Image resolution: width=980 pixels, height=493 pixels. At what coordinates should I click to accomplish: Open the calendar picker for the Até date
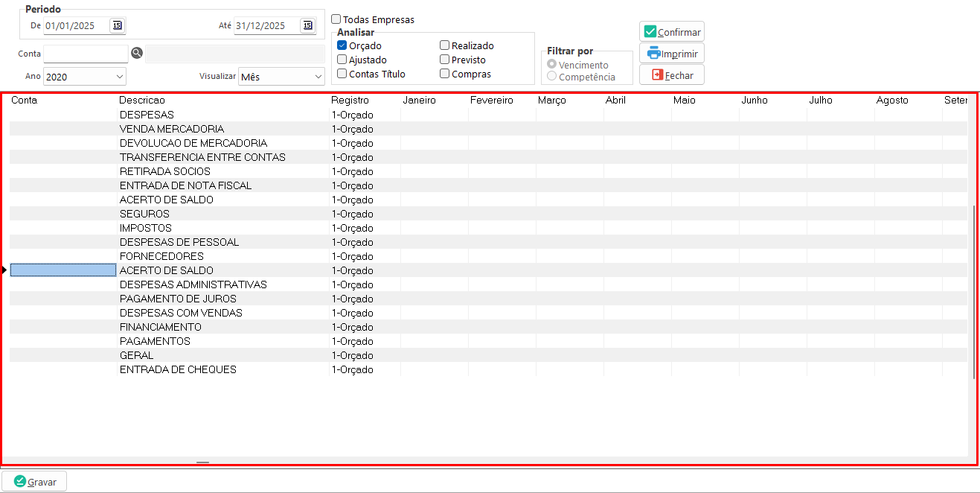(x=307, y=25)
